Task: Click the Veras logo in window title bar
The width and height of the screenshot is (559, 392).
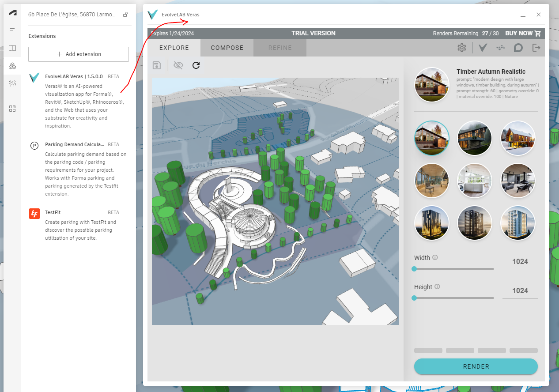Action: coord(153,15)
